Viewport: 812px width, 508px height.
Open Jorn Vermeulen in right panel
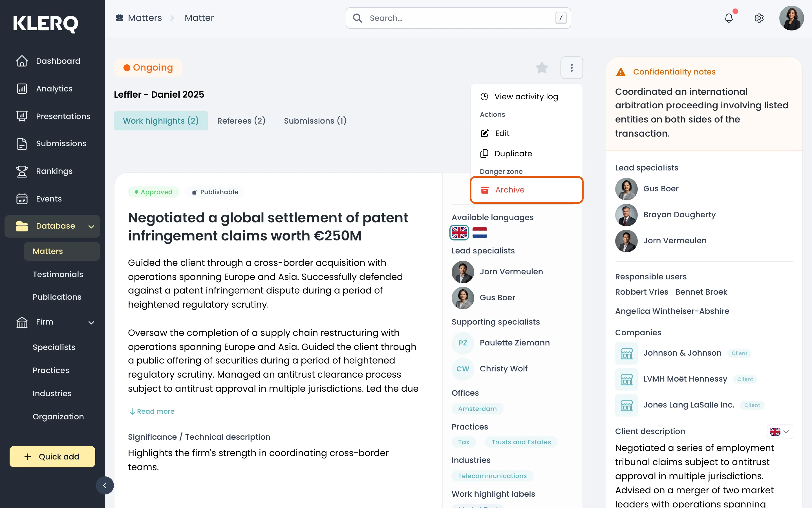[675, 240]
